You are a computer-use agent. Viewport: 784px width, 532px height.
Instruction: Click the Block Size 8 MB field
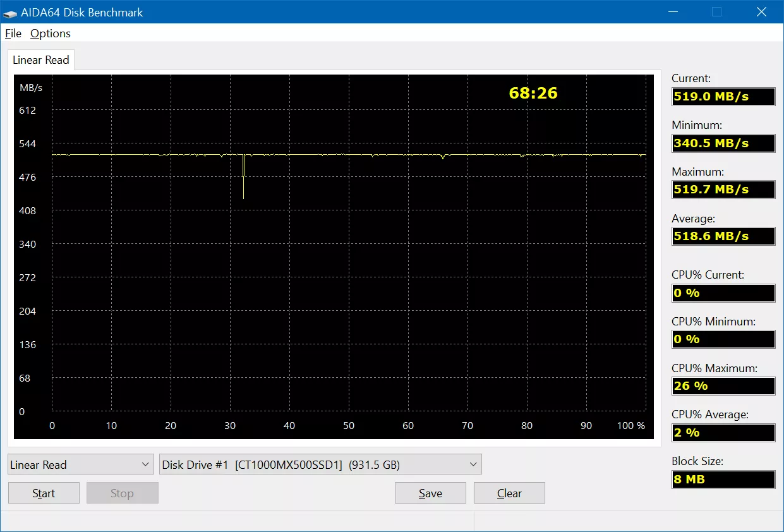(x=723, y=480)
